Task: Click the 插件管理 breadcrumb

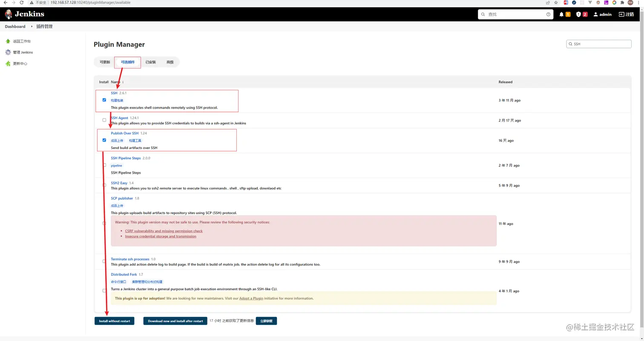Action: (x=45, y=26)
